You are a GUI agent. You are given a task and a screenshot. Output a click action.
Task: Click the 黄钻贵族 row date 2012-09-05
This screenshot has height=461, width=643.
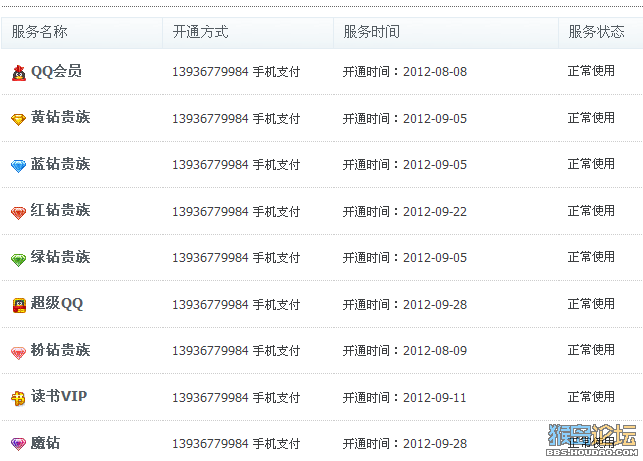[435, 119]
